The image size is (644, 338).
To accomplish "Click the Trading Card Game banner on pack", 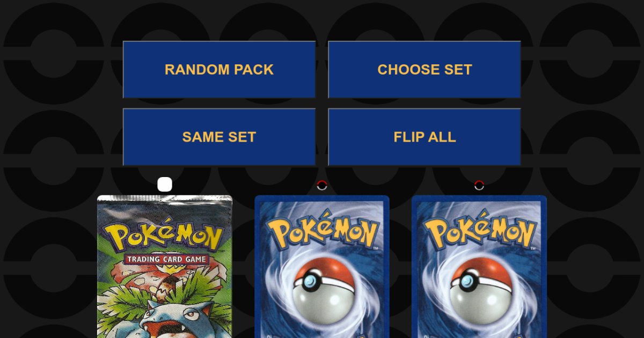I will (166, 260).
